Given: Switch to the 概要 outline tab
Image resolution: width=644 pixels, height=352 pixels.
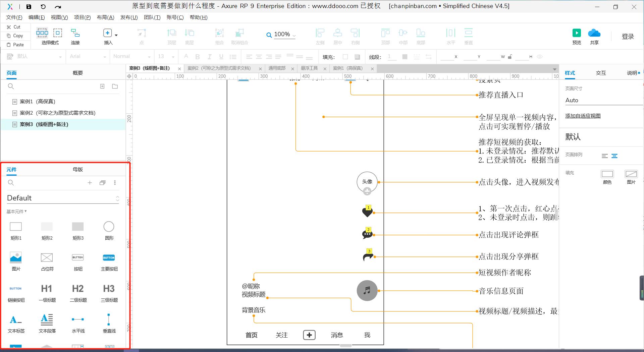Looking at the screenshot, I should click(77, 73).
